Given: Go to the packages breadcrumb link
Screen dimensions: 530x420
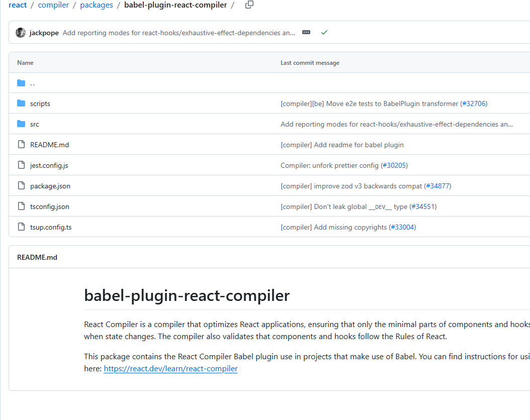Looking at the screenshot, I should 97,5.
